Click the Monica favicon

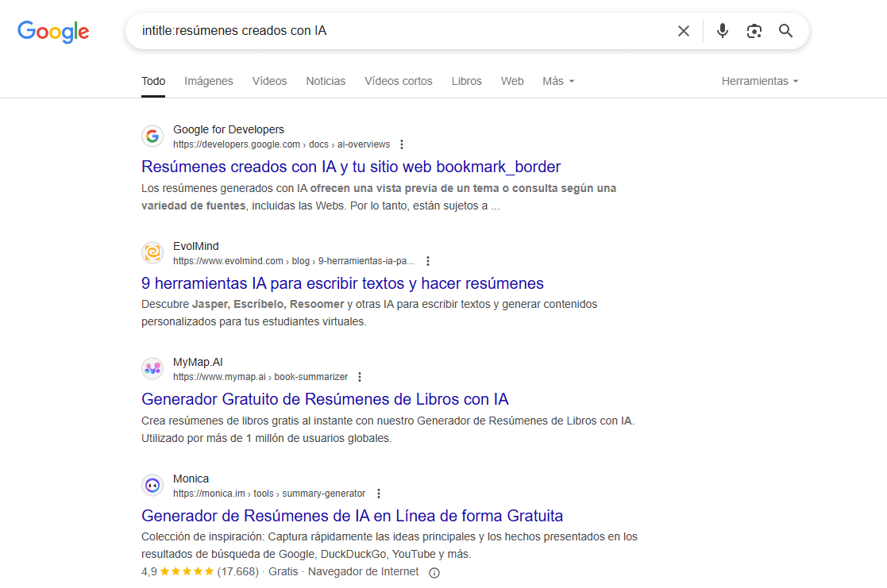pos(152,485)
